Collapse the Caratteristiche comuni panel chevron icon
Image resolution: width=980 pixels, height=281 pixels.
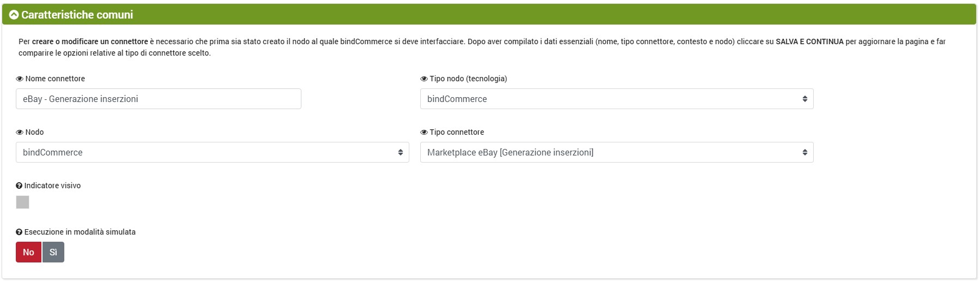[x=14, y=15]
